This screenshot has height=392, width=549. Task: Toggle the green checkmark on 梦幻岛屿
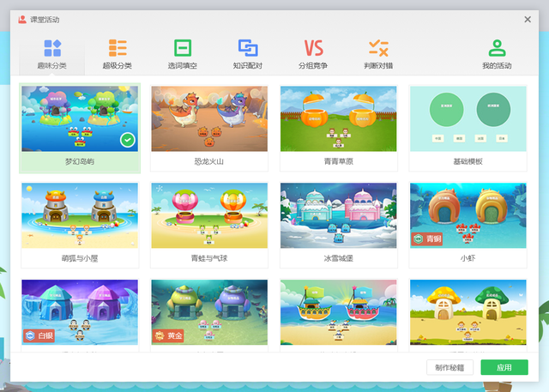click(128, 140)
